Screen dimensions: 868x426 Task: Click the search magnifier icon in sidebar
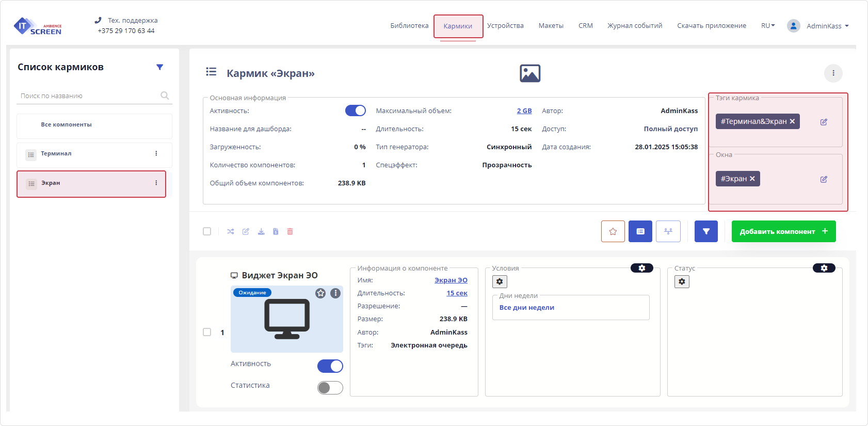tap(165, 96)
